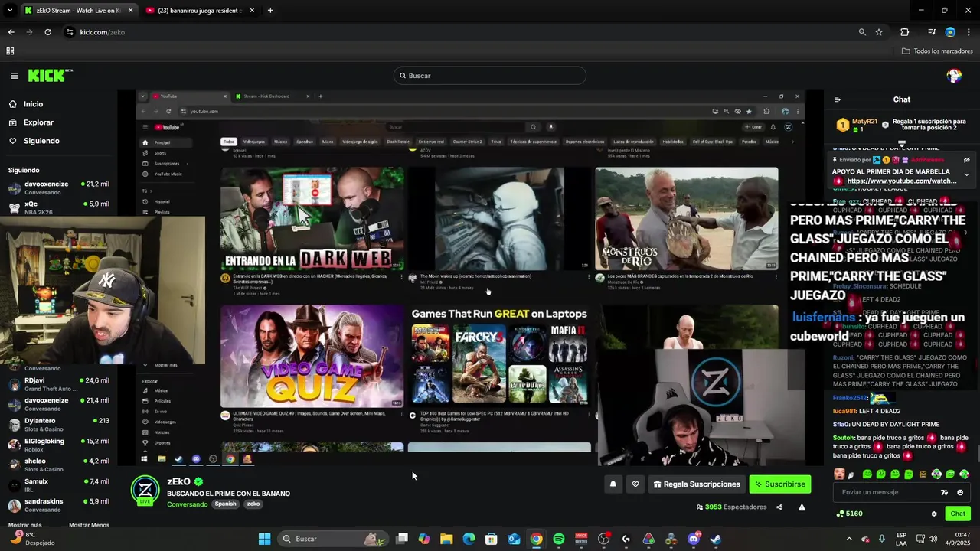Screen dimensions: 980x551
Task: Bookmark this page with the star icon
Action: click(x=879, y=32)
